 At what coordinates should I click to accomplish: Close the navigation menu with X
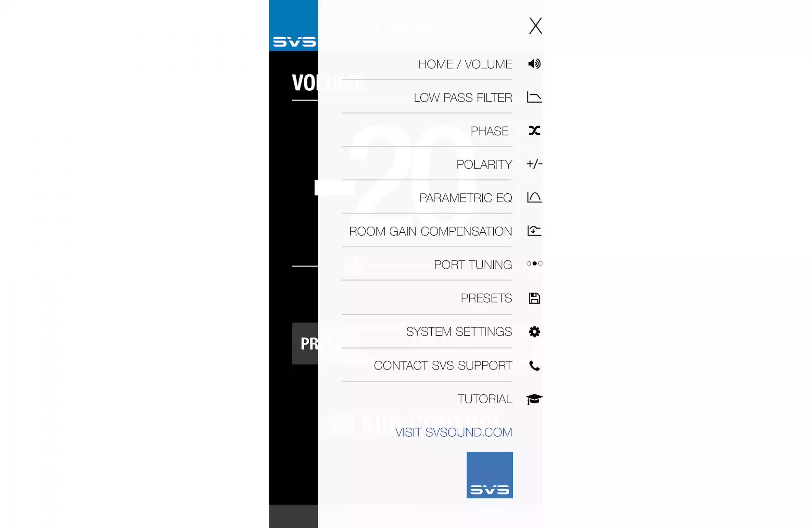click(x=535, y=25)
